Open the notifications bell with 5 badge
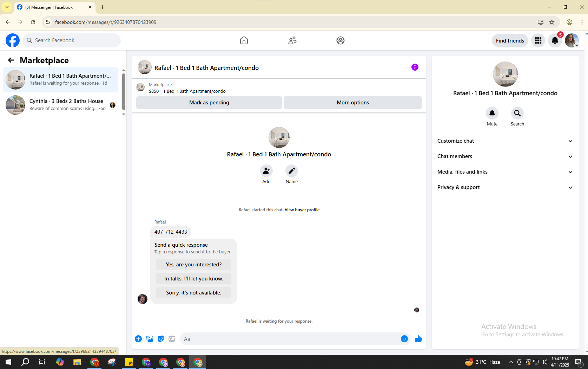 pyautogui.click(x=555, y=40)
